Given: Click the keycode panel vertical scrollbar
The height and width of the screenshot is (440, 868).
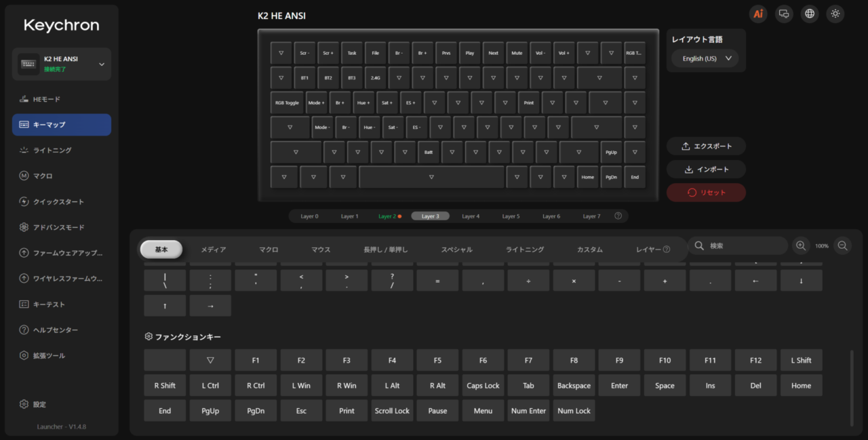Looking at the screenshot, I should 852,388.
